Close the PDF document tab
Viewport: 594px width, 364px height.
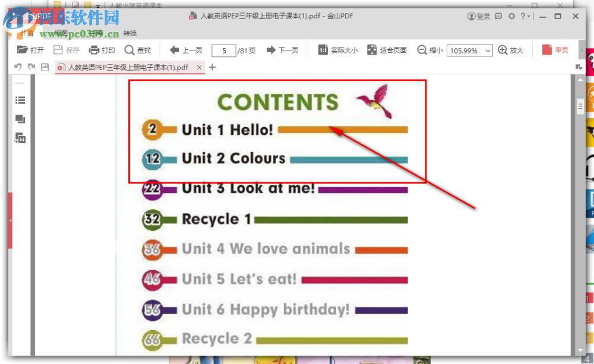(x=199, y=67)
